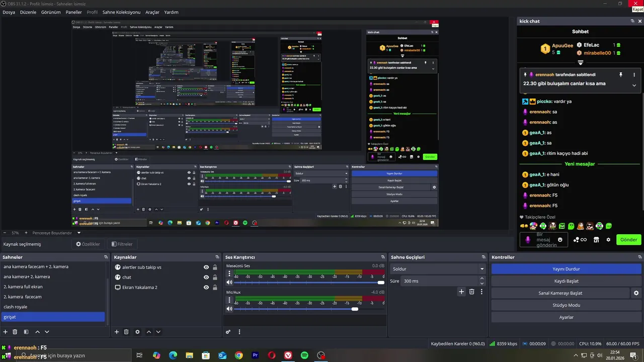Toggle lock on Ekran Yakalama 2
This screenshot has height=362, width=644.
[x=215, y=288]
